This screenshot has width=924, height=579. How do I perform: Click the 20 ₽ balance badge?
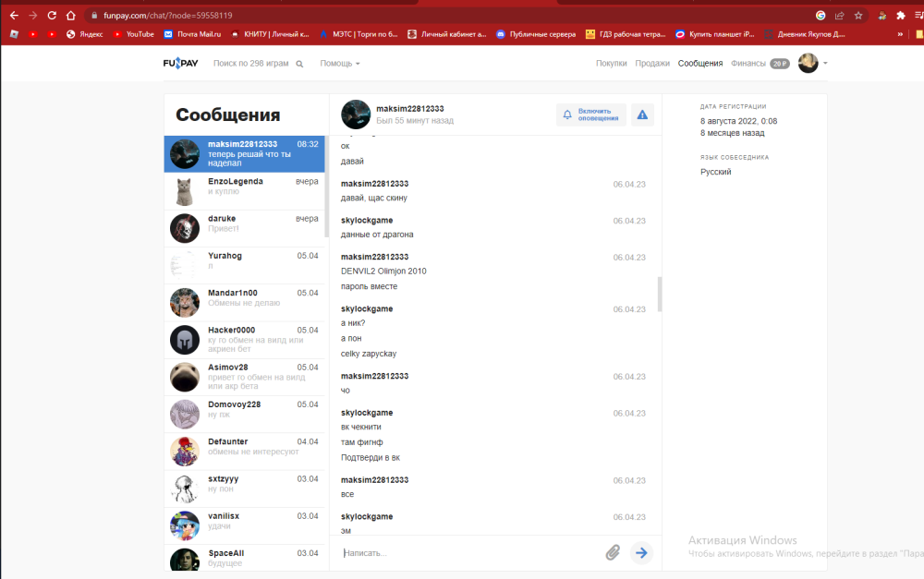(780, 64)
